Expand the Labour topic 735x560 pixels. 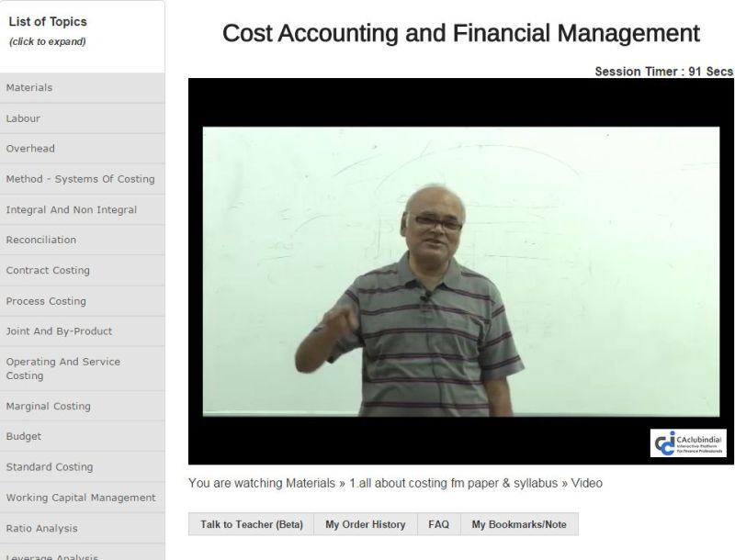(23, 118)
